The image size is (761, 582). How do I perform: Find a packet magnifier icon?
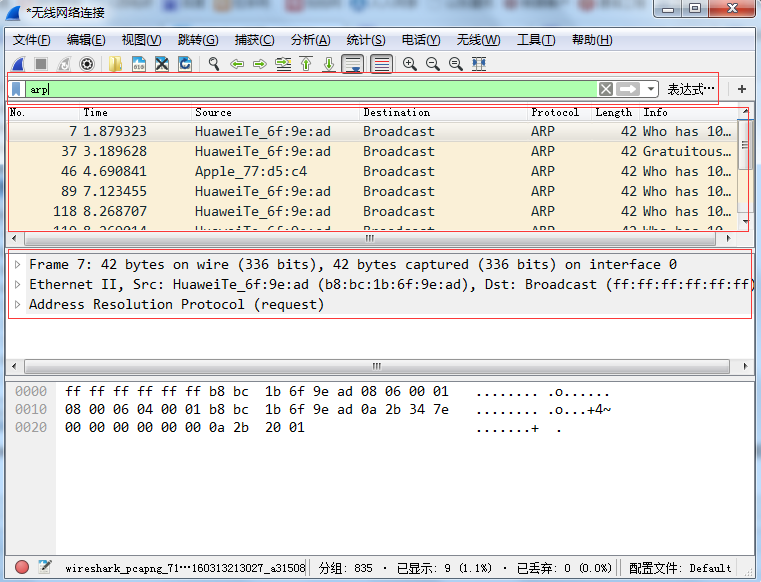click(214, 64)
